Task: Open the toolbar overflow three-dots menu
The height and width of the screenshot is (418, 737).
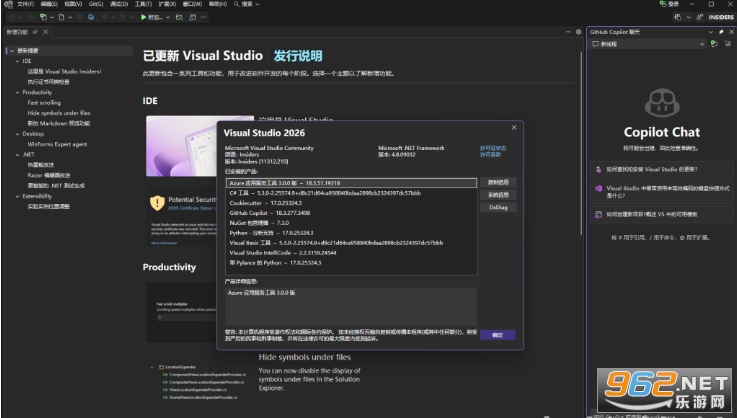Action: (x=204, y=17)
